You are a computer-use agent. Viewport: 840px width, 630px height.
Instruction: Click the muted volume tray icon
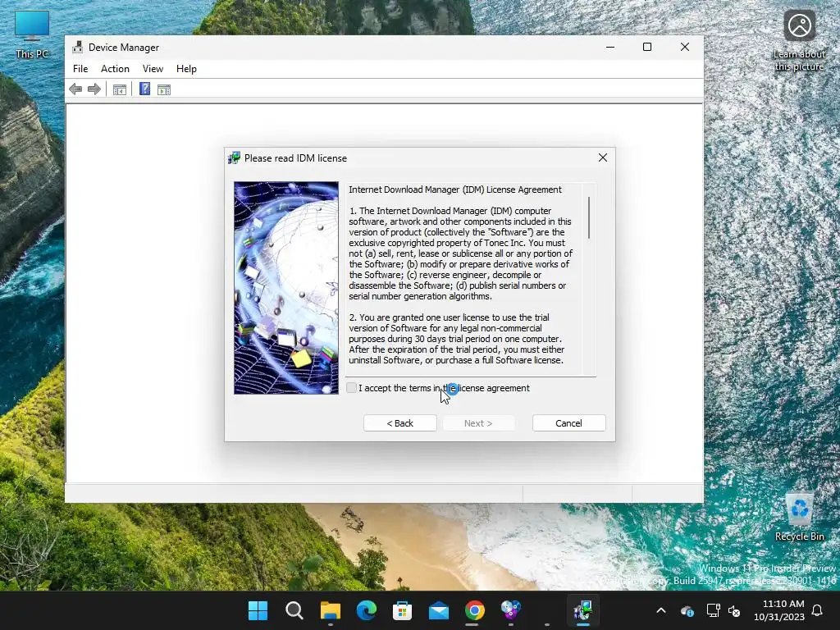click(x=734, y=610)
